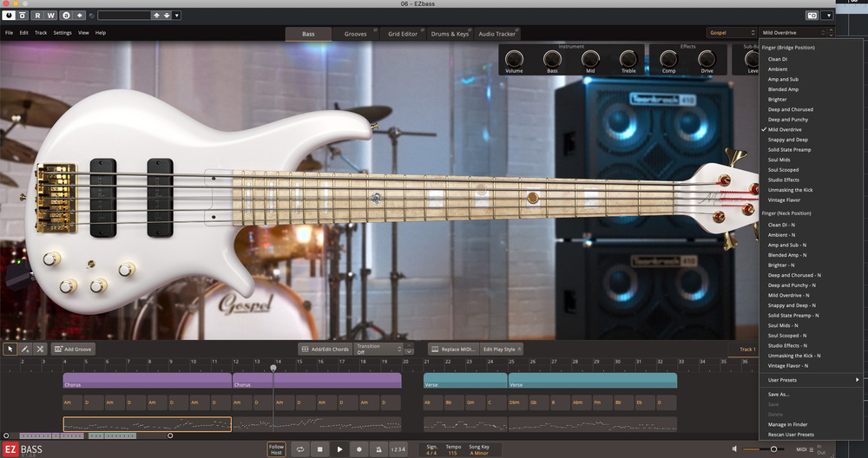The width and height of the screenshot is (868, 458).
Task: Open the host preset dropdown arrow
Action: [x=176, y=16]
